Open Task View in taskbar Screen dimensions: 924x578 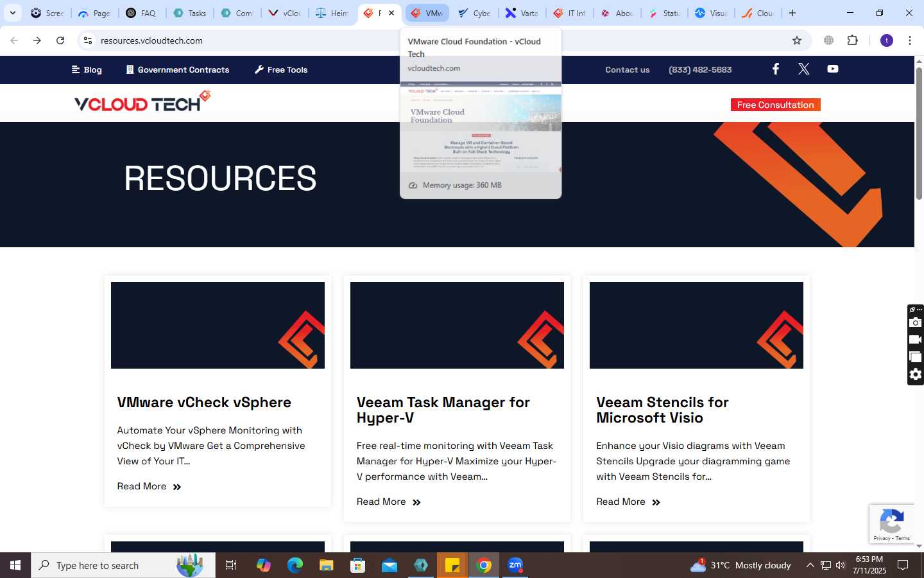231,565
